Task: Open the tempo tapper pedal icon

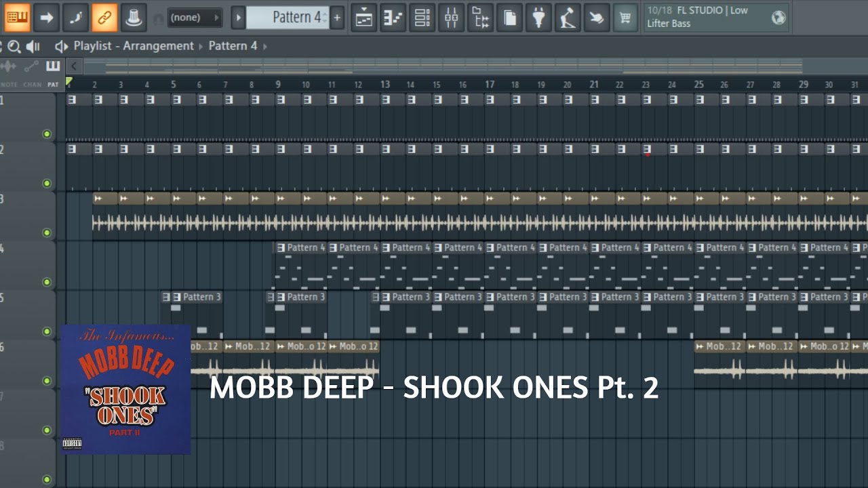Action: click(x=568, y=17)
